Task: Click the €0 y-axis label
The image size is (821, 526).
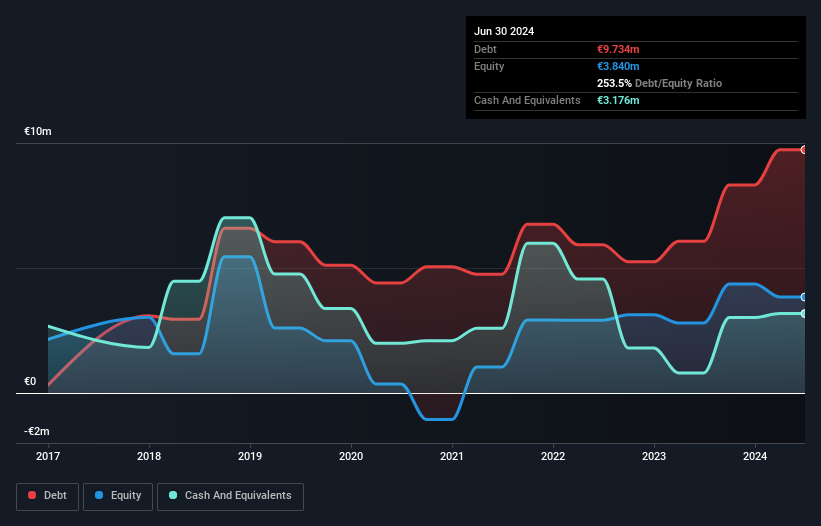Action: tap(30, 382)
